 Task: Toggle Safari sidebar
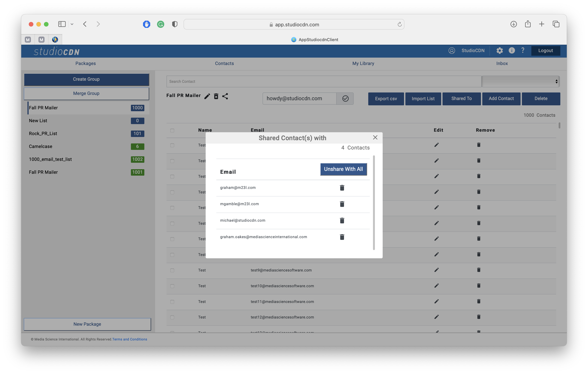pyautogui.click(x=62, y=24)
